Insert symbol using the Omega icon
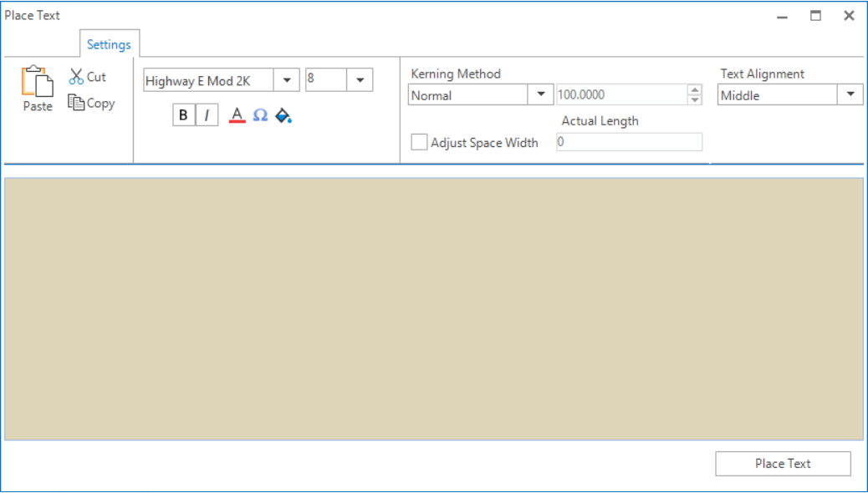Screen dimensions: 868x493 pyautogui.click(x=260, y=115)
